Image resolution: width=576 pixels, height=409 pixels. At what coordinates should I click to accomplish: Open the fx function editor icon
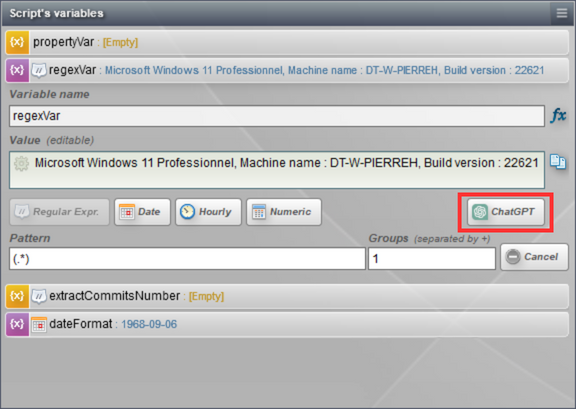click(x=558, y=116)
